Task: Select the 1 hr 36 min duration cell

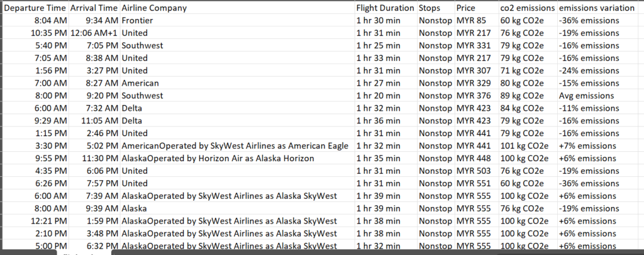Action: click(x=386, y=121)
